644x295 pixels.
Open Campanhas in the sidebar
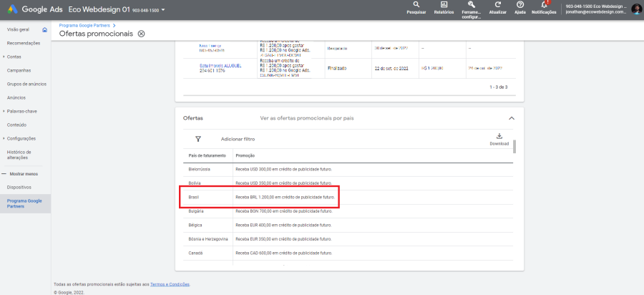click(19, 70)
